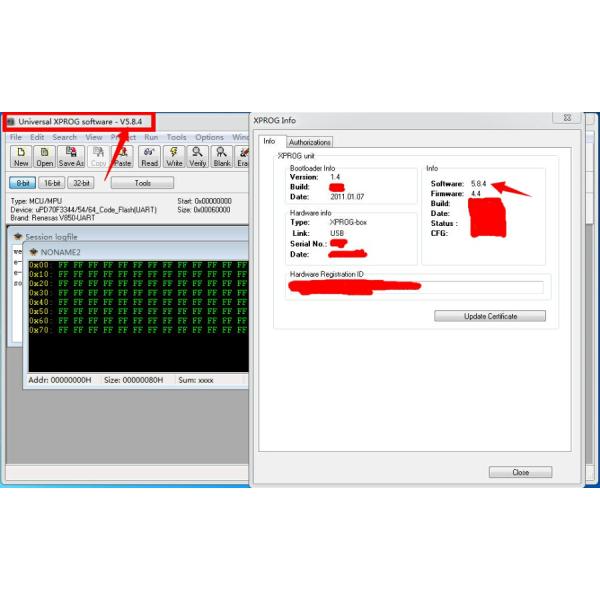Open the File menu

15,137
